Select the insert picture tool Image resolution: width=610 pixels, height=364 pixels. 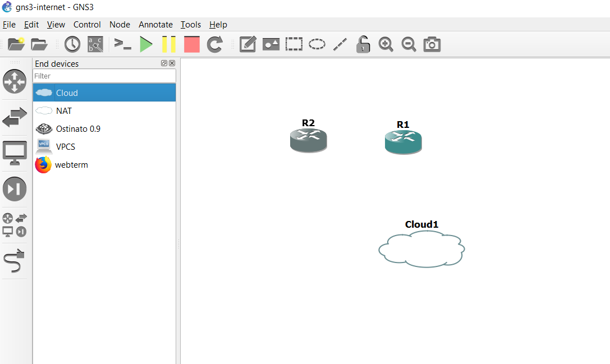(x=271, y=44)
